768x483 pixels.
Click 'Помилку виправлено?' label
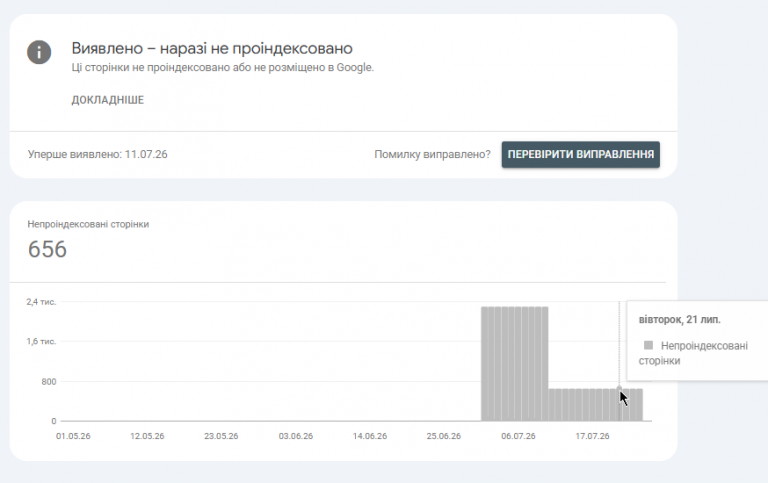tap(432, 154)
